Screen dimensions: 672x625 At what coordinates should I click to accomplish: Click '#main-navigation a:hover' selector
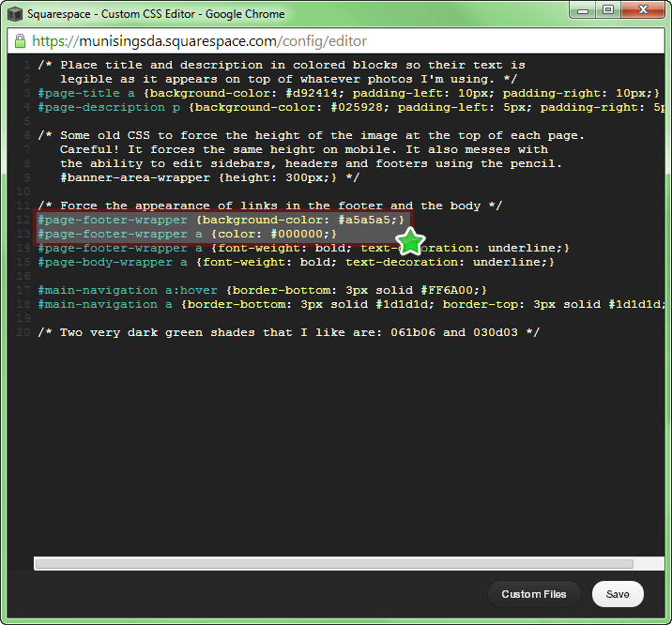coord(128,290)
